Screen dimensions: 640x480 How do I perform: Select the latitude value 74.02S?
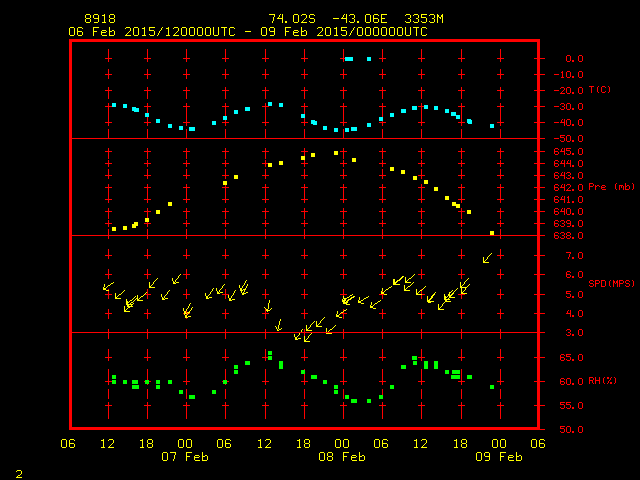tap(292, 19)
